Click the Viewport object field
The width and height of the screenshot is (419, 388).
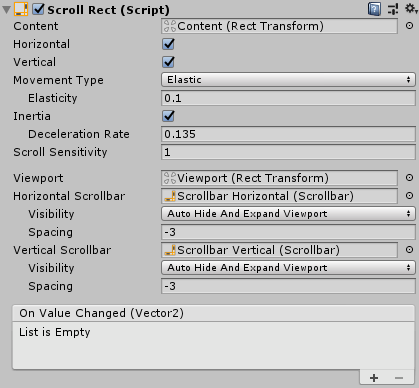(279, 178)
